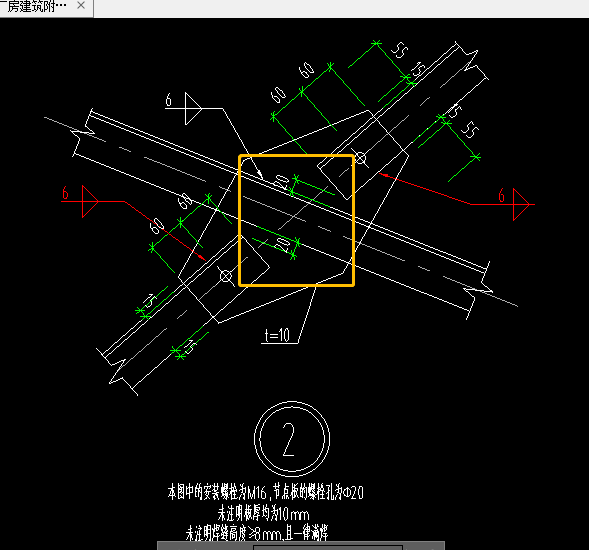This screenshot has height=550, width=589.
Task: Click the red leader arrowhead near lower-left brace
Action: 202,258
